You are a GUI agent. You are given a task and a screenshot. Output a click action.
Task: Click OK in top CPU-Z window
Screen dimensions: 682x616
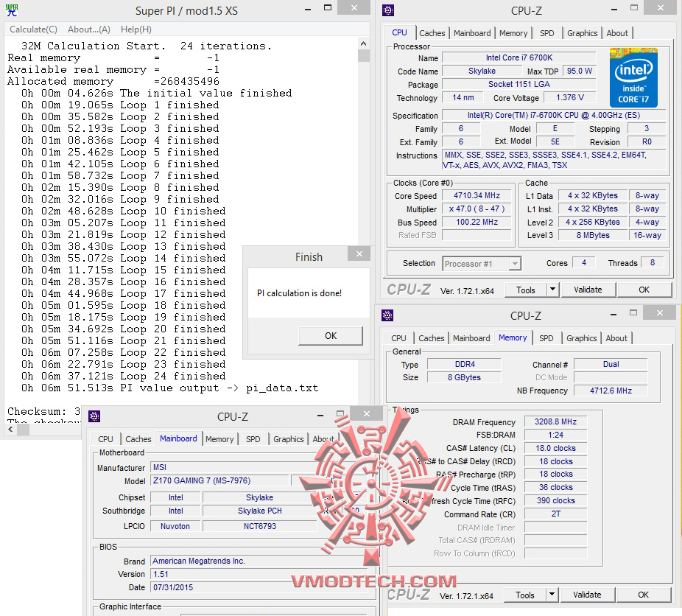[x=644, y=290]
